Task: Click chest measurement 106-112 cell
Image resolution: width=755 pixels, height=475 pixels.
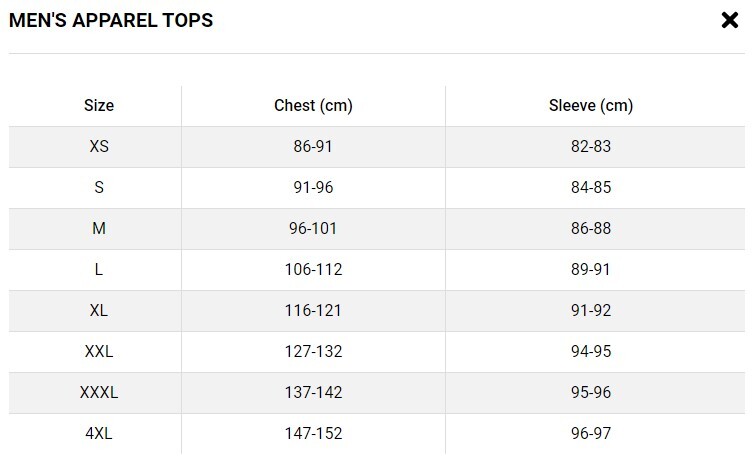Action: [x=313, y=269]
